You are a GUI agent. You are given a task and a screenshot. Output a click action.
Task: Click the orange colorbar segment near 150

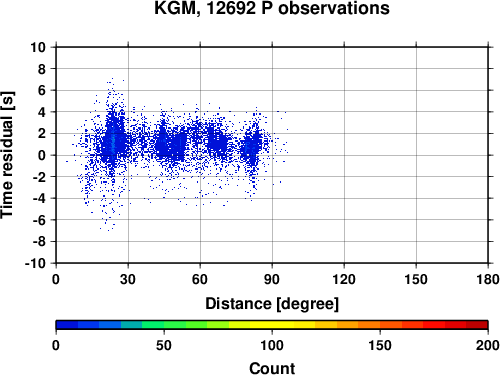(380, 325)
